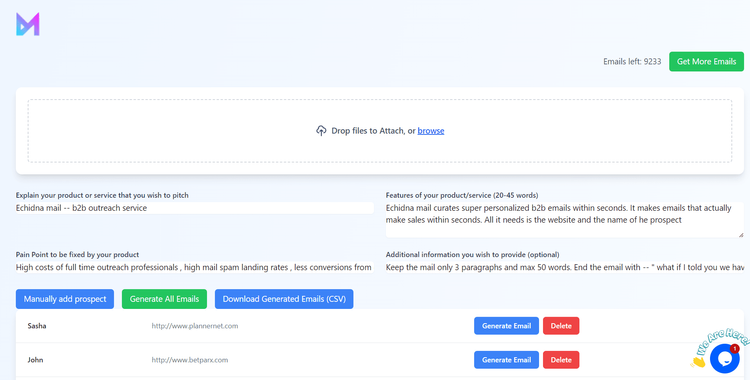This screenshot has height=380, width=750.
Task: Delete the John prospect
Action: (561, 360)
